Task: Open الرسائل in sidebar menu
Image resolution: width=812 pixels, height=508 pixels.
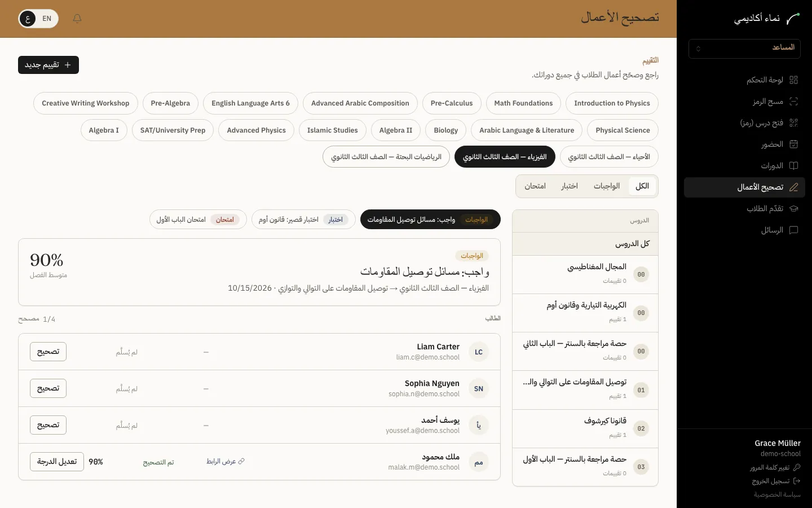Action: [x=744, y=230]
